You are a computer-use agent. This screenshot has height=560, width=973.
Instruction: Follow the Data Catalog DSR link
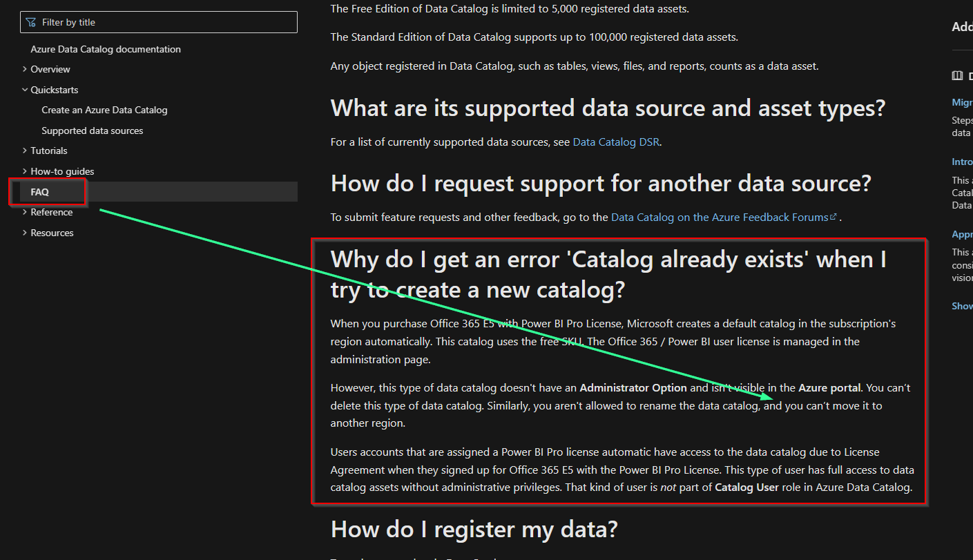click(x=616, y=142)
